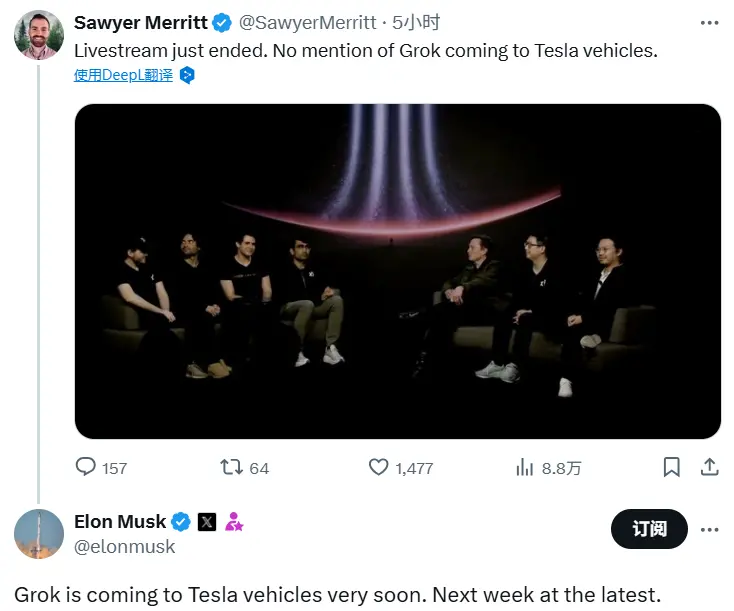Click the retweet icon showing 64

coord(231,467)
